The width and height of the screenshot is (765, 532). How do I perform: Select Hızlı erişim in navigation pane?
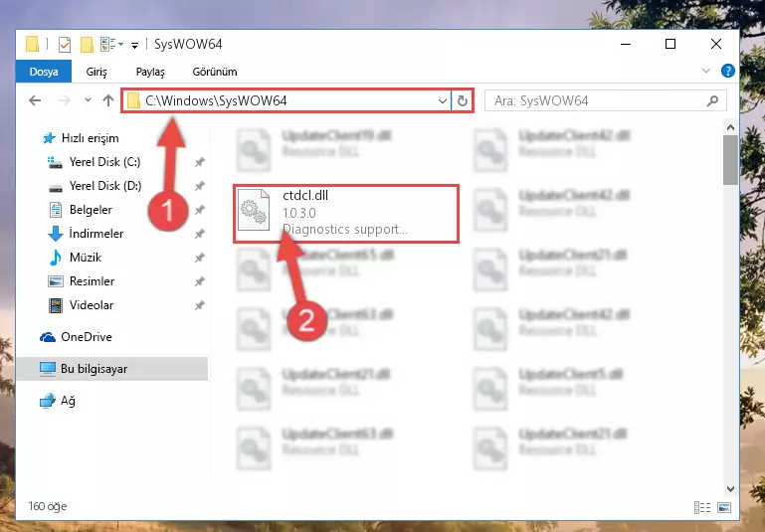click(x=91, y=138)
